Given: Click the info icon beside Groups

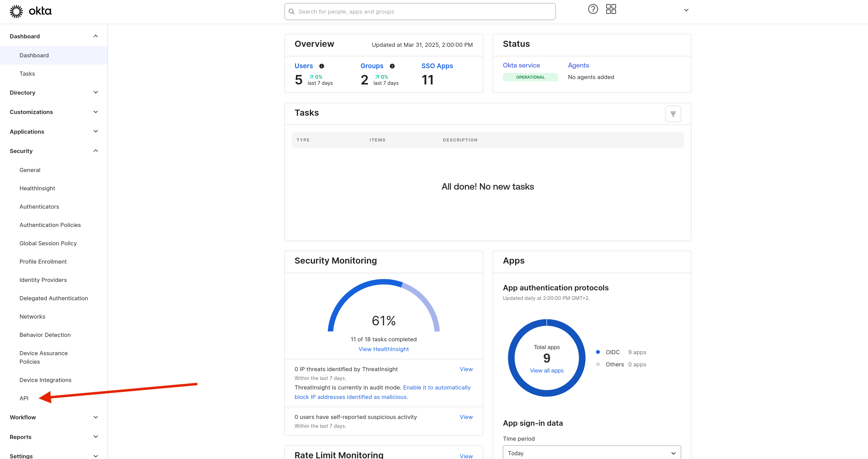Looking at the screenshot, I should 392,66.
